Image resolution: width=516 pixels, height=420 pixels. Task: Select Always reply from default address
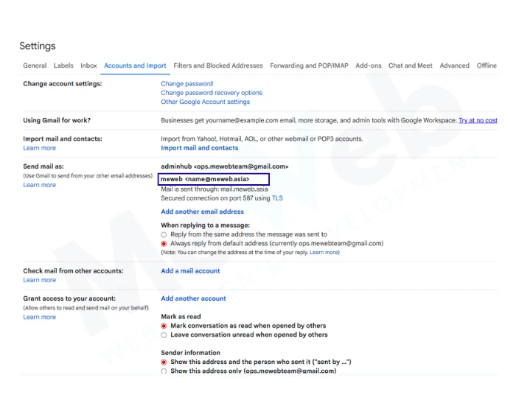[x=164, y=243]
